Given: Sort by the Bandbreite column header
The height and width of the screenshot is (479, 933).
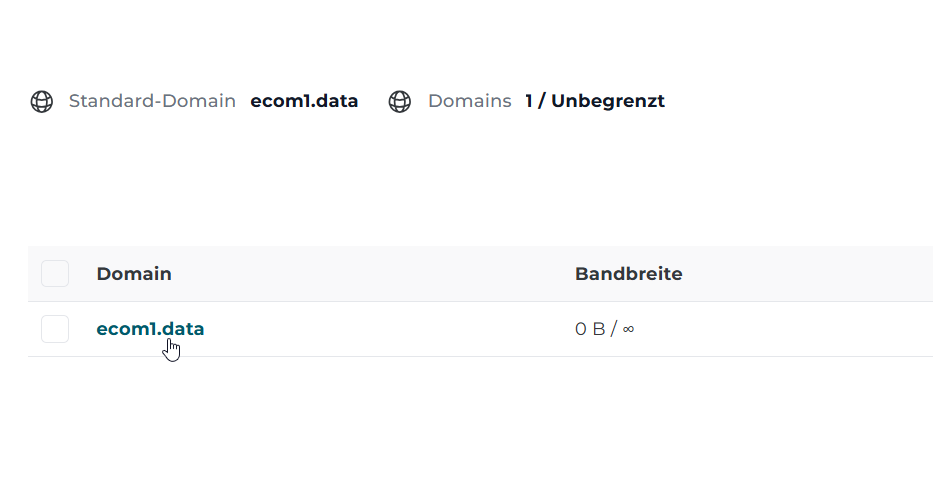Looking at the screenshot, I should (x=628, y=274).
